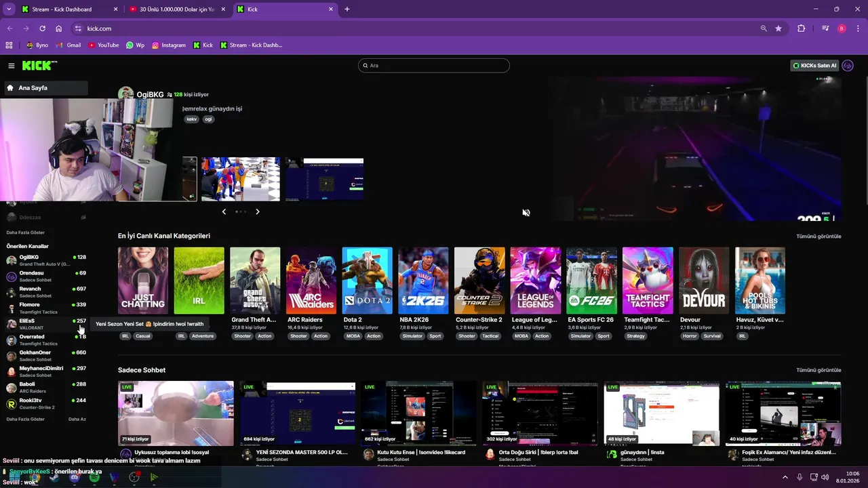Click the kekv tag on featured stream
This screenshot has width=868, height=488.
(191, 119)
